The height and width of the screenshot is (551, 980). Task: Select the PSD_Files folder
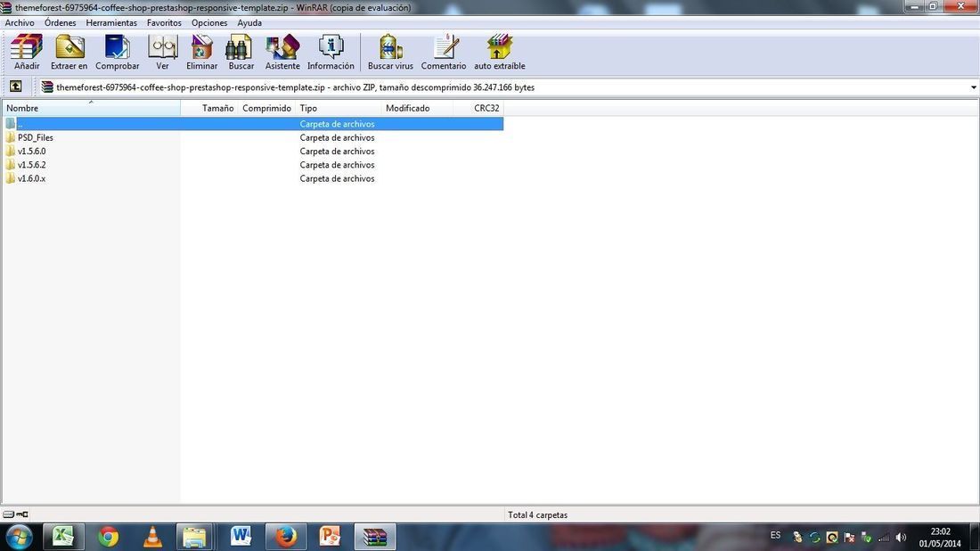click(x=35, y=137)
